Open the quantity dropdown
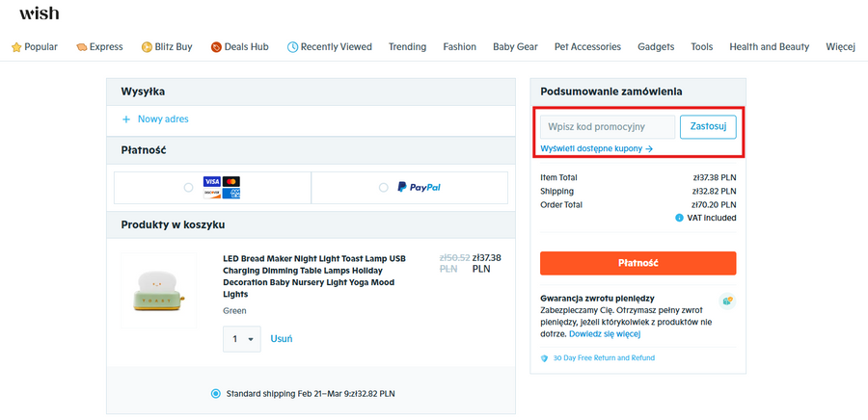Image resolution: width=868 pixels, height=420 pixels. pyautogui.click(x=242, y=339)
